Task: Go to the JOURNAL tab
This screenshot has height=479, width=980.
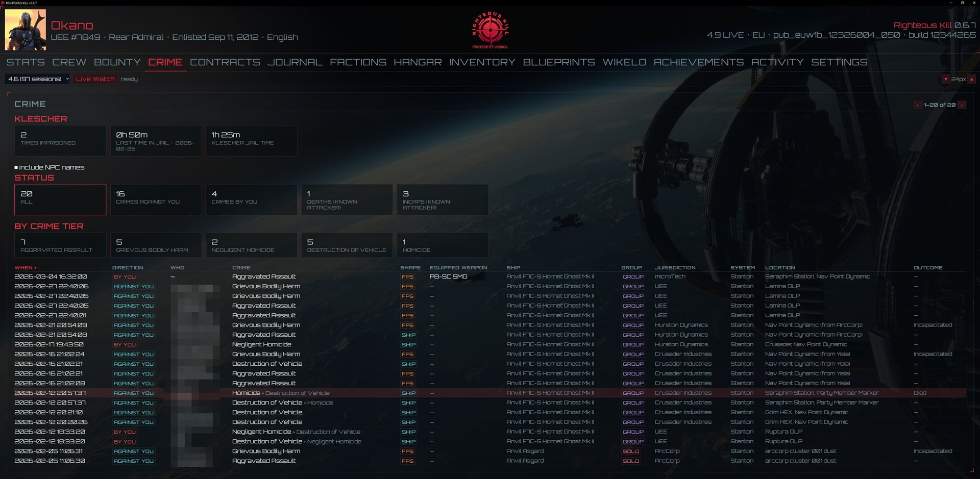Action: [295, 62]
